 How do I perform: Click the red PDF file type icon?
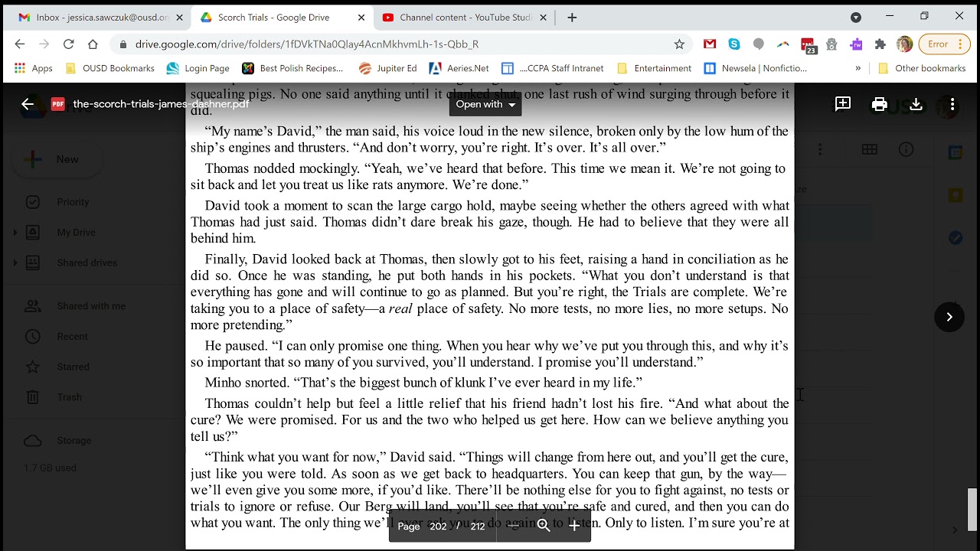pyautogui.click(x=57, y=104)
